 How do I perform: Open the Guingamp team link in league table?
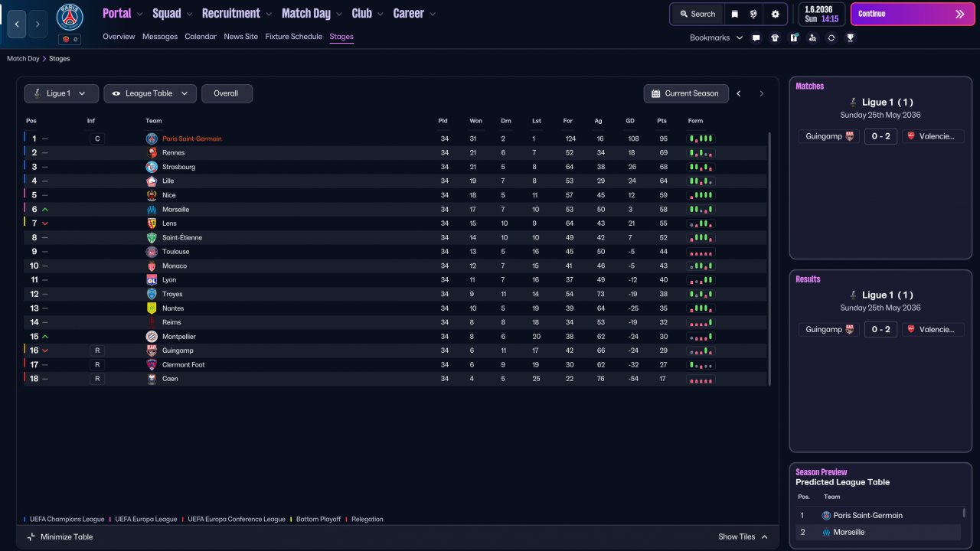click(x=178, y=350)
